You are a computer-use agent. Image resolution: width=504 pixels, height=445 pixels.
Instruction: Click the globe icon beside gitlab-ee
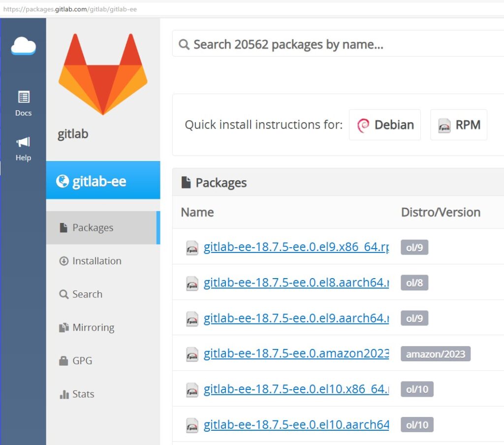[x=63, y=181]
